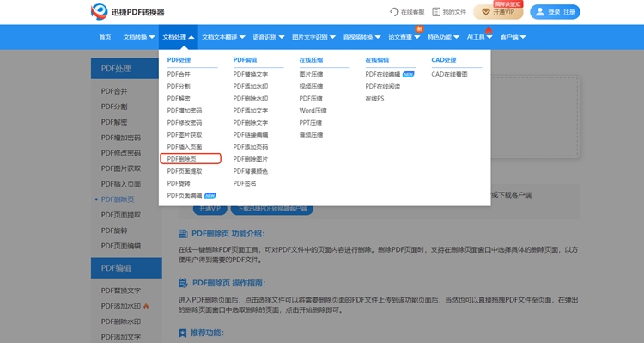The width and height of the screenshot is (644, 343).
Task: Select PDF解密 in the dropdown menu
Action: pos(179,99)
